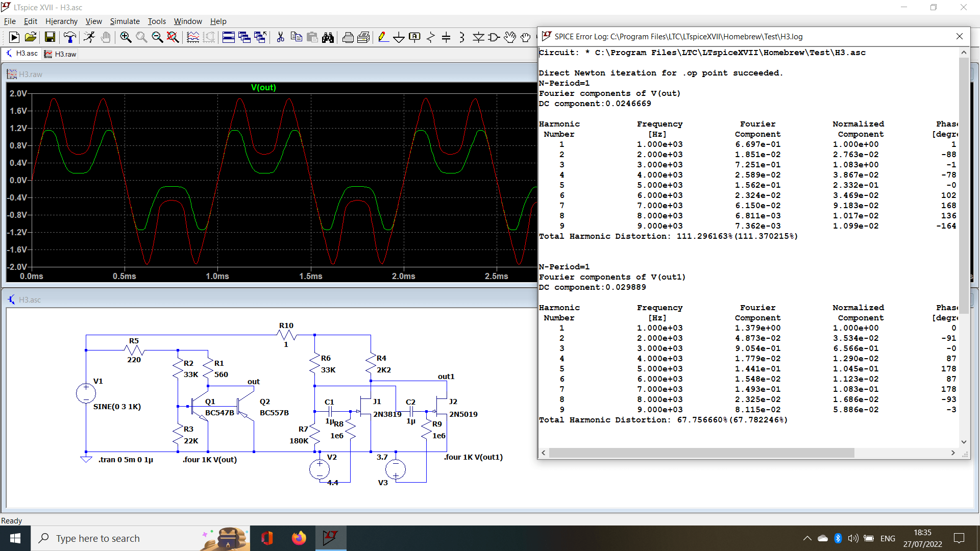Image resolution: width=980 pixels, height=551 pixels.
Task: Open the notifications action center
Action: click(x=959, y=538)
